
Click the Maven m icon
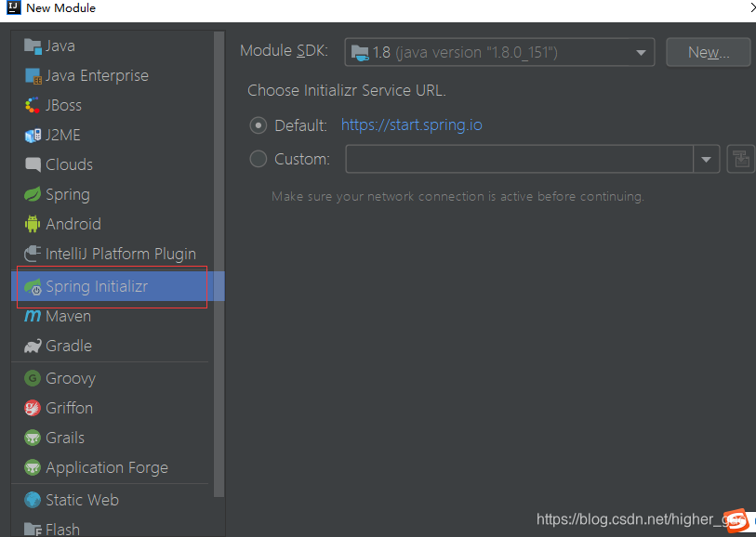33,316
